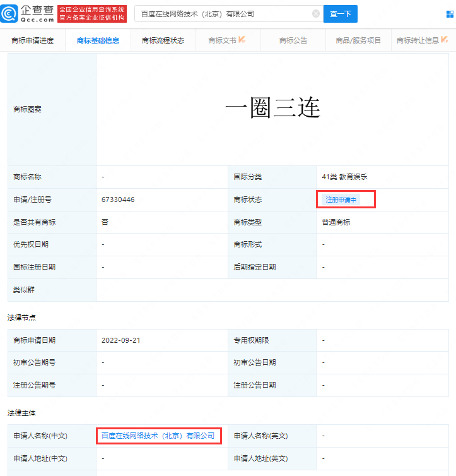Open the 商标转让信息 tab
This screenshot has height=476, width=456.
[x=418, y=40]
